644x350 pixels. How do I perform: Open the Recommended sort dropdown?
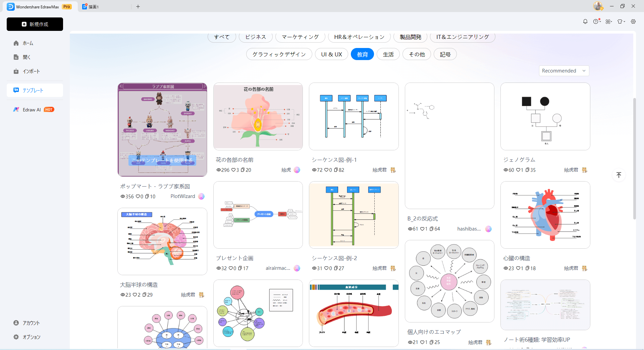click(x=563, y=70)
